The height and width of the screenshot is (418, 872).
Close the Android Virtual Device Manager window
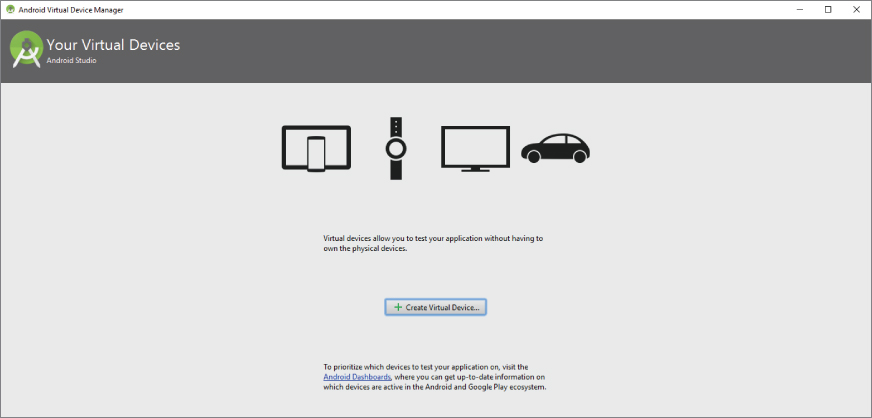click(856, 9)
